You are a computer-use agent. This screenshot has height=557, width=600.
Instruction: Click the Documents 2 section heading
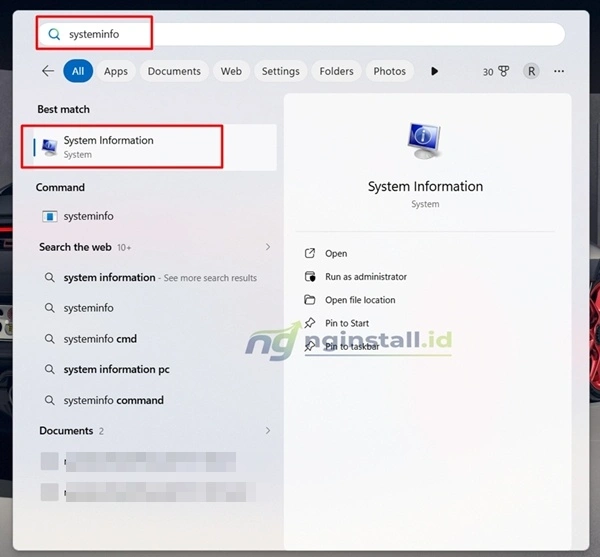pos(72,431)
